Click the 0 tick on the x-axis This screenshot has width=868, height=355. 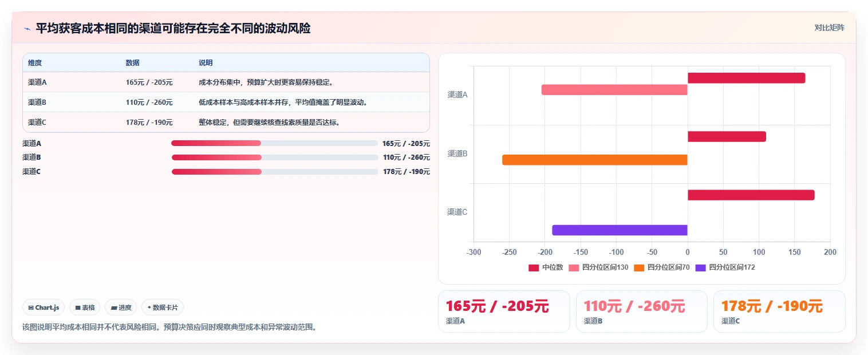[688, 253]
